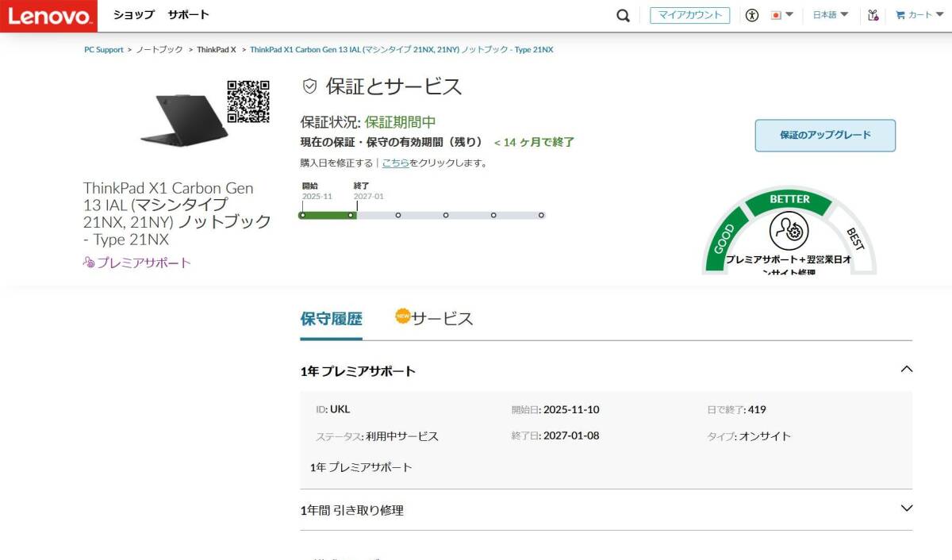Click the first marker on the warranty timeline

[304, 215]
